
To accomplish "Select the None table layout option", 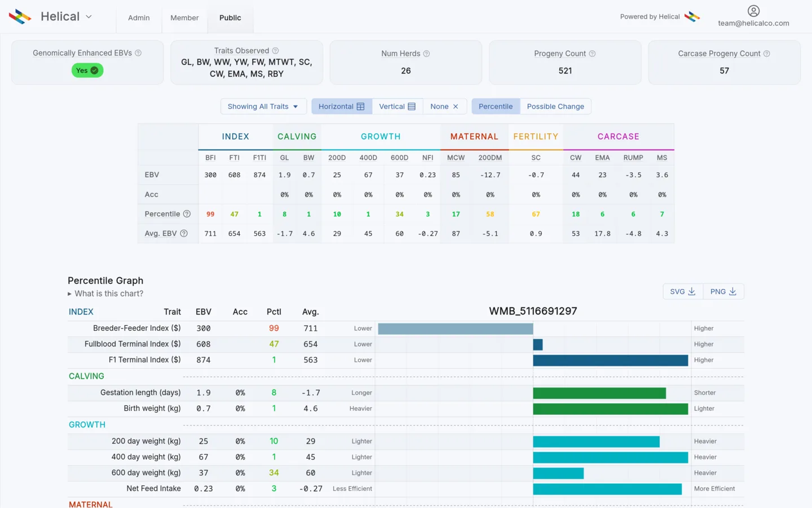I will click(444, 106).
